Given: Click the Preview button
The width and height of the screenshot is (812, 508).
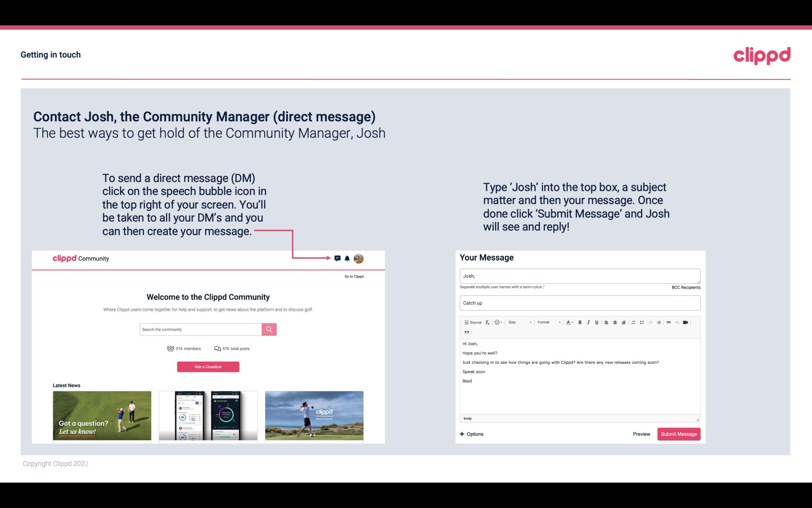Looking at the screenshot, I should [641, 434].
